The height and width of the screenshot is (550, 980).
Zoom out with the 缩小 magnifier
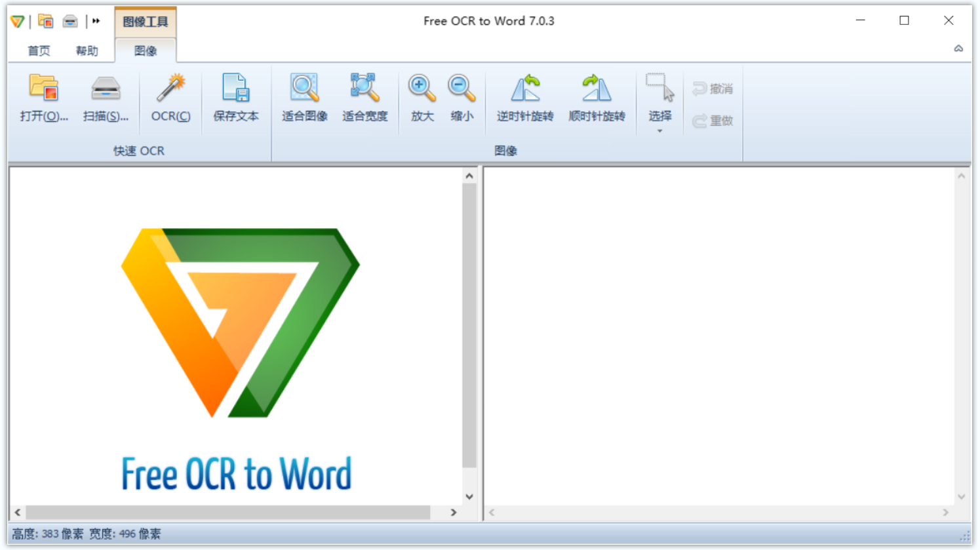click(461, 98)
